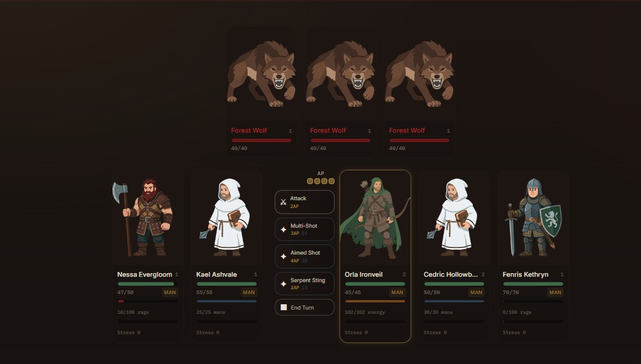The image size is (641, 364).
Task: Click the End Turn square icon
Action: [284, 307]
